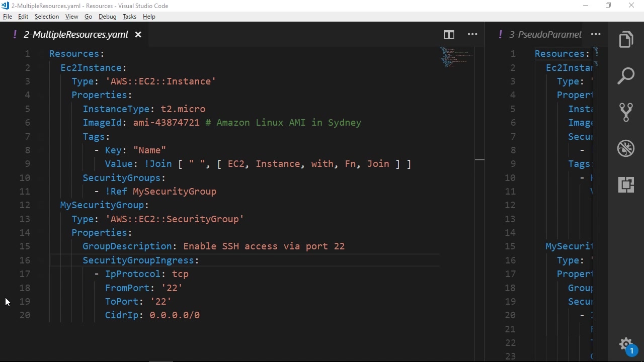Screen dimensions: 644x362
Task: Click 'MySecurityGroup:' on line 12 of left editor
Action: 105,205
